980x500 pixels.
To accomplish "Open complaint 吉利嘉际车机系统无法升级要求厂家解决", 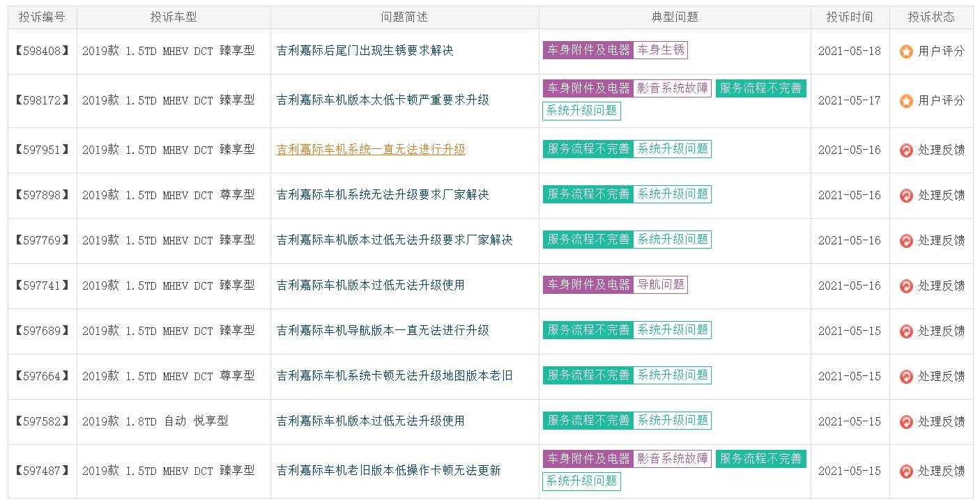I will [383, 195].
